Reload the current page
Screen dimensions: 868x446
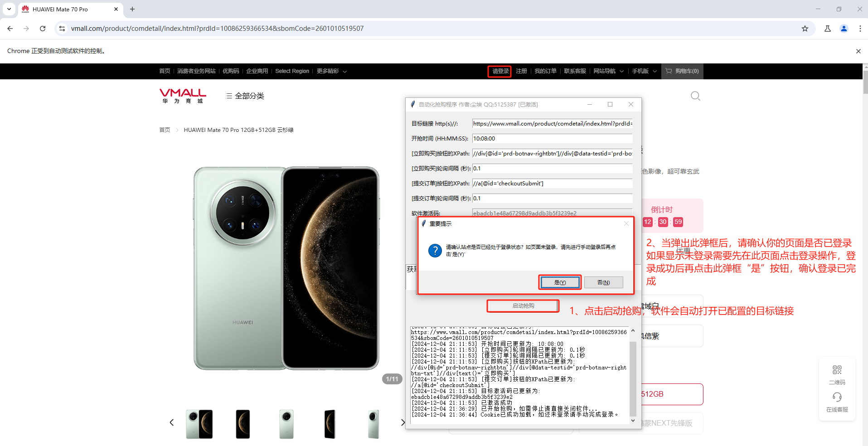click(x=43, y=29)
